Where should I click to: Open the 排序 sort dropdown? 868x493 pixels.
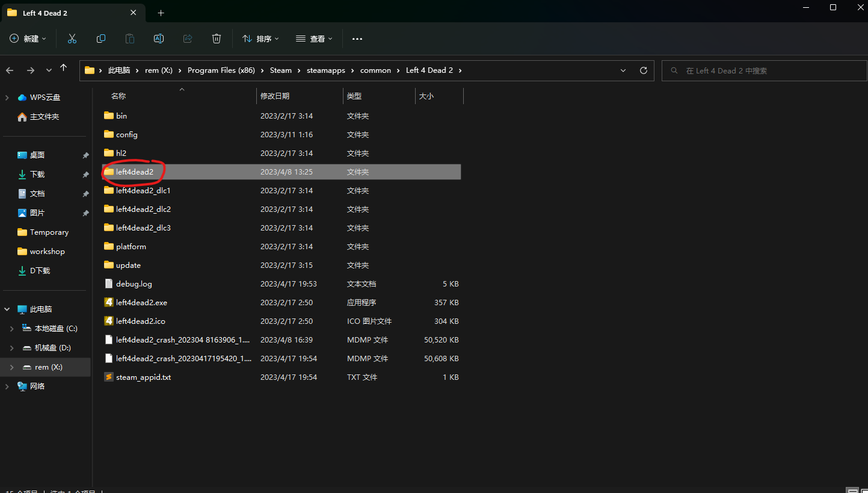(x=260, y=39)
